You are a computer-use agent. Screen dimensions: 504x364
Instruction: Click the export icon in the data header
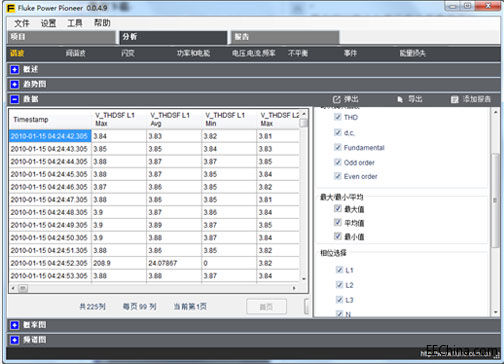400,99
